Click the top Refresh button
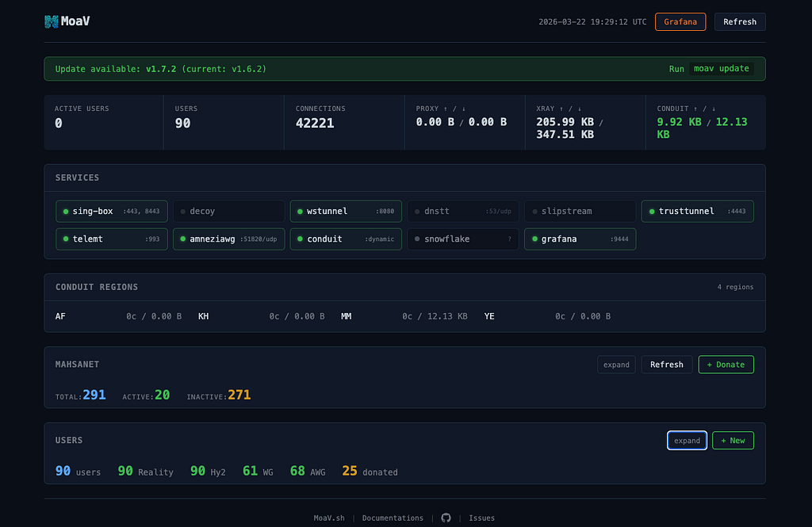Image resolution: width=812 pixels, height=527 pixels. 740,21
